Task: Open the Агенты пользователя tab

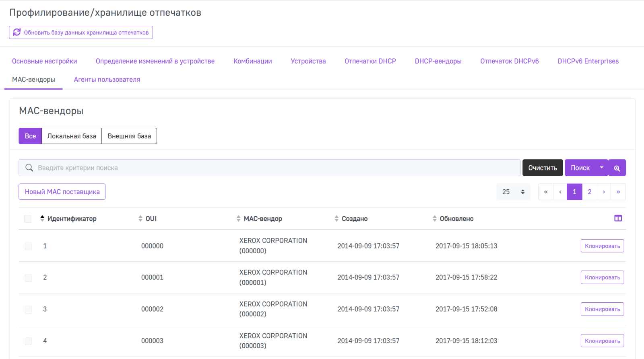Action: 107,80
